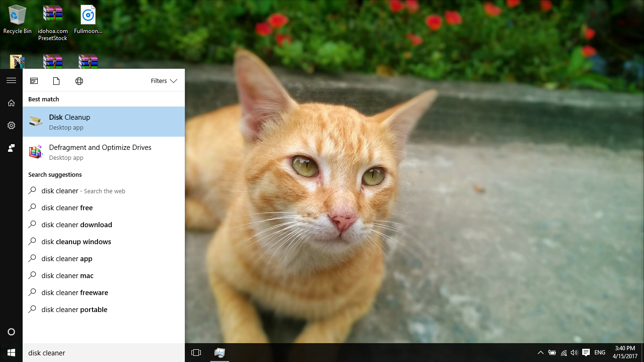This screenshot has height=362, width=644.
Task: Switch keyboard language via ENG indicator
Action: [x=599, y=352]
